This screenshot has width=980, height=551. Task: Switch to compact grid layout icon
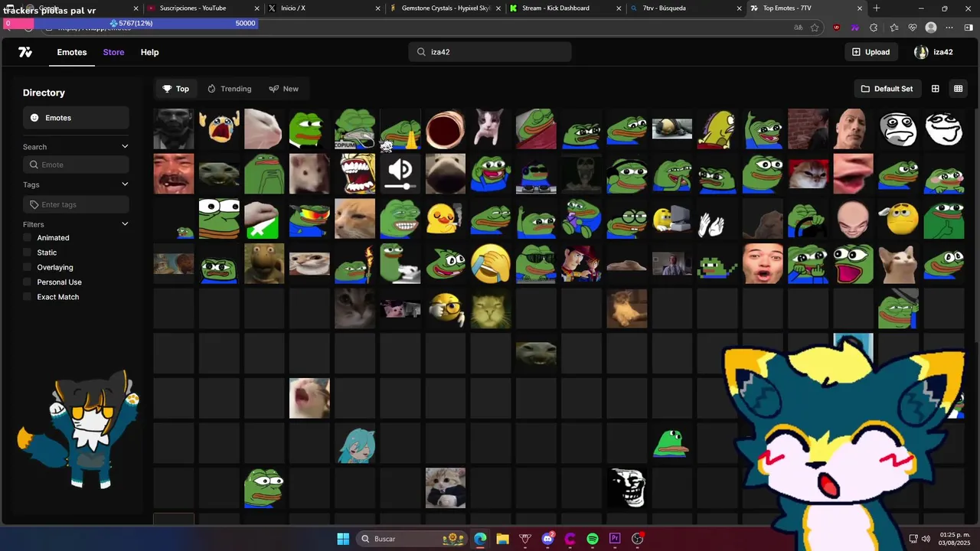click(958, 89)
